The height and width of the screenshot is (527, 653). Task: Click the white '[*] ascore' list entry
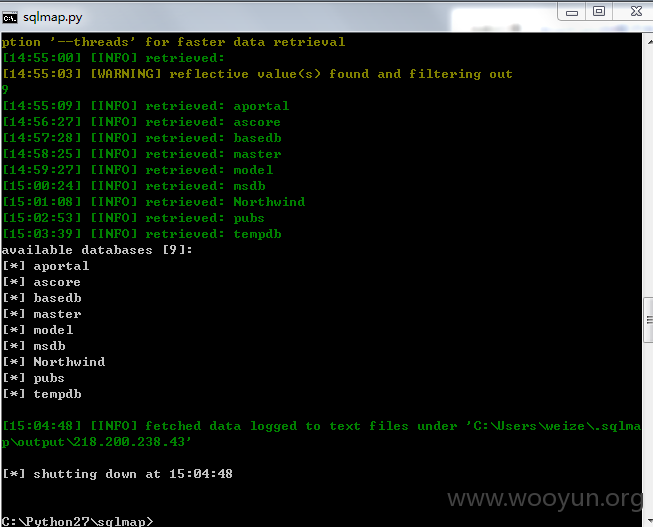pyautogui.click(x=41, y=282)
